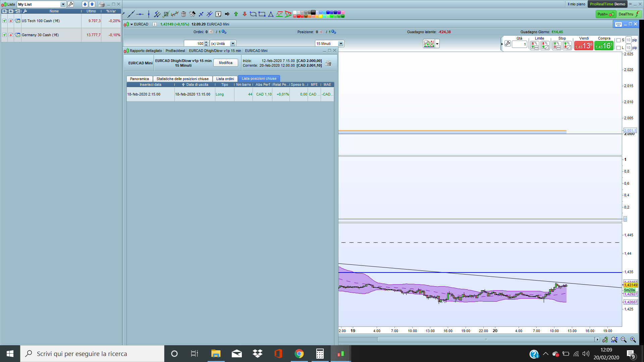Image resolution: width=644 pixels, height=362 pixels.
Task: Enable the L limit pip checkbox
Action: pos(619,48)
